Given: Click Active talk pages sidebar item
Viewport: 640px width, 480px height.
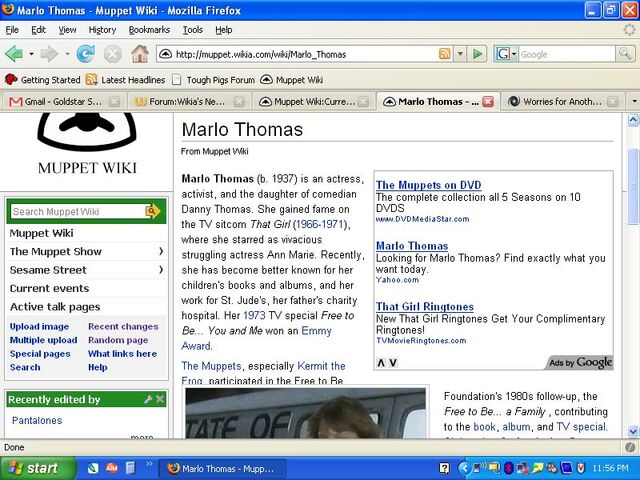Looking at the screenshot, I should tap(55, 307).
